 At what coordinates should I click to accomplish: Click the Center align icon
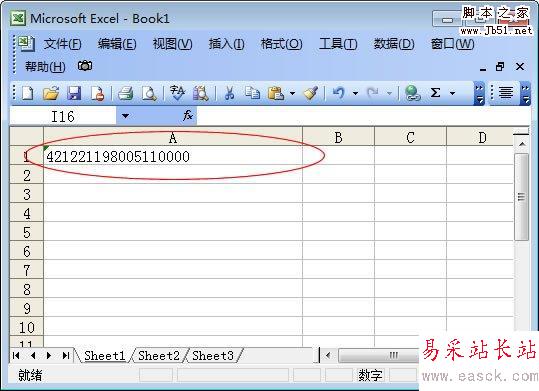[x=506, y=92]
